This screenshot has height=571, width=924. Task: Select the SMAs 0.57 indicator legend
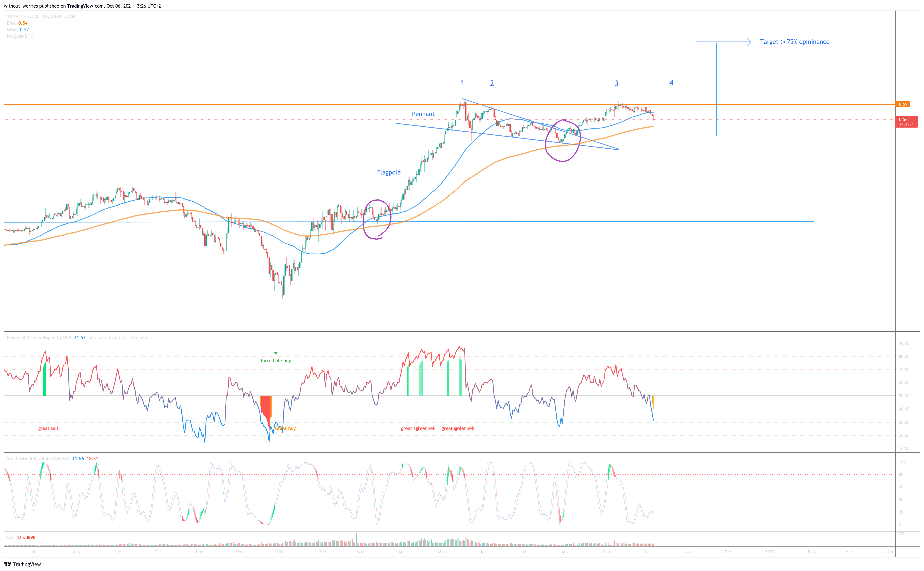(x=18, y=30)
